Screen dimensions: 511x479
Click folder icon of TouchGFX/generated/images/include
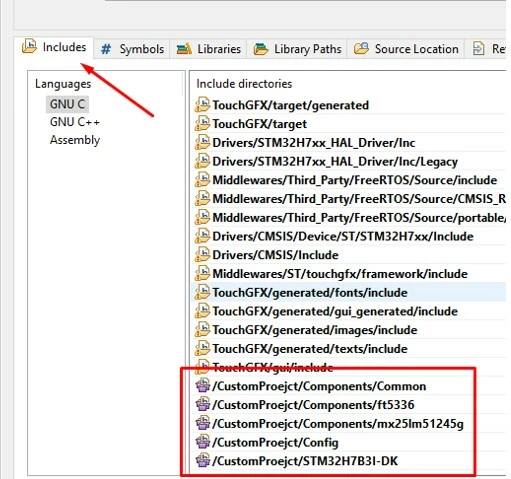[x=202, y=329]
